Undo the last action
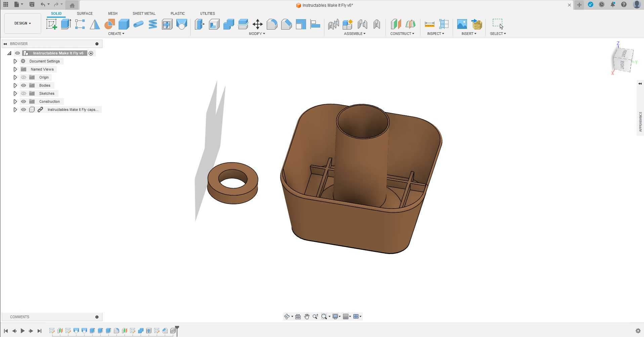 (x=43, y=5)
